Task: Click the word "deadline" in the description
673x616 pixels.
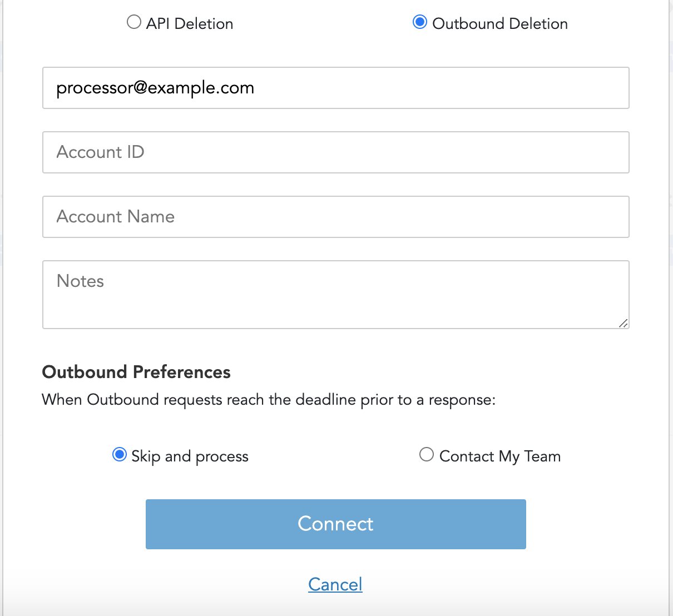Action: 325,400
